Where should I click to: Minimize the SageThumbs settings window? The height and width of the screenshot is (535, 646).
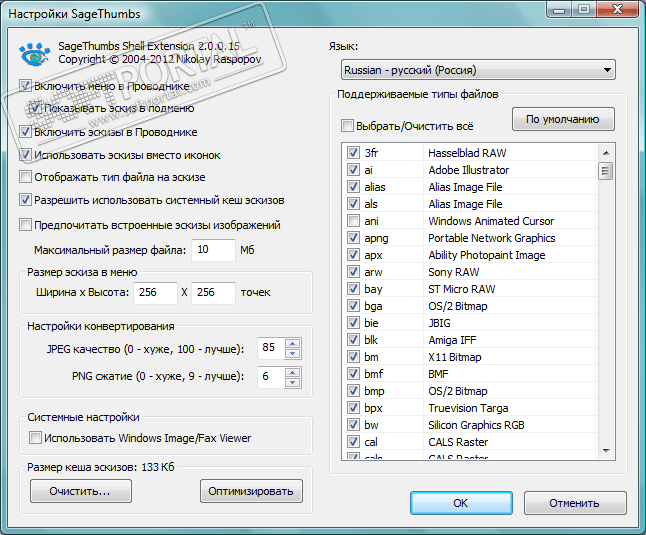click(559, 9)
